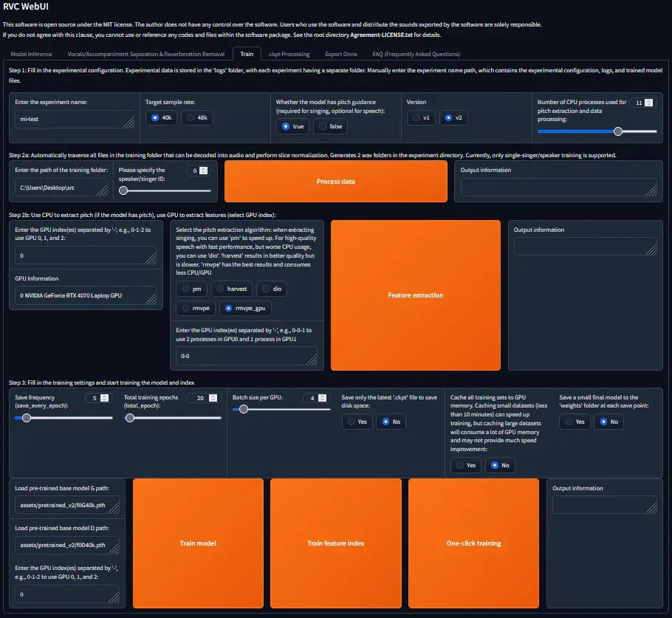
Task: Click the Train feature index button
Action: pyautogui.click(x=335, y=543)
